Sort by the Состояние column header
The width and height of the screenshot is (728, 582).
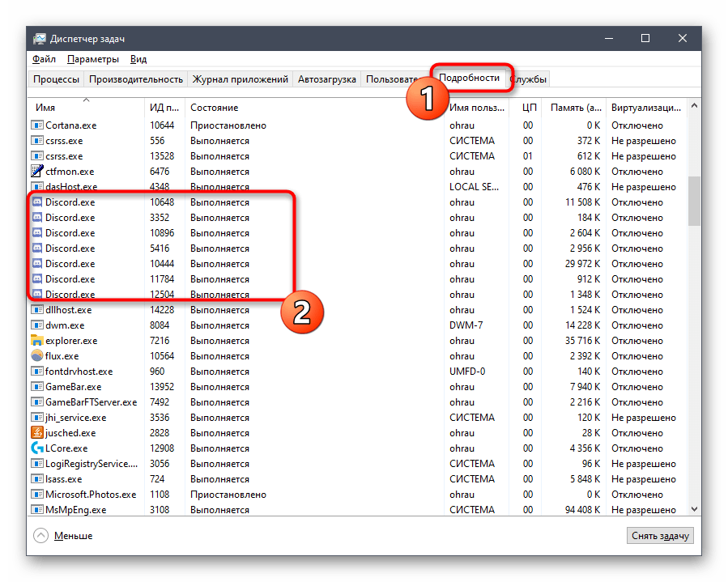(214, 108)
